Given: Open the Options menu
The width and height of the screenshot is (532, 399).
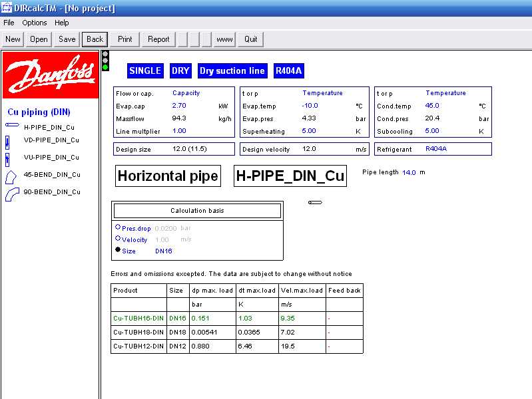Looking at the screenshot, I should [x=35, y=23].
